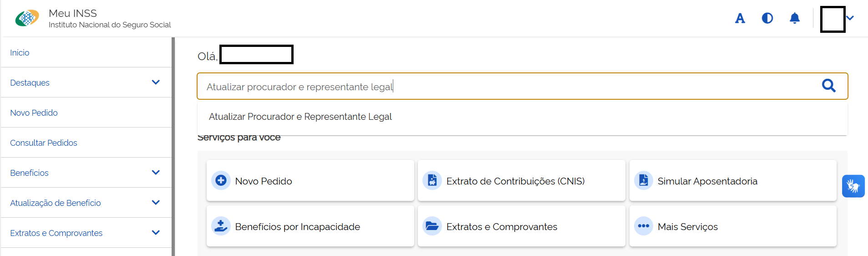
Task: Click the Meu INSS logo
Action: tap(27, 19)
